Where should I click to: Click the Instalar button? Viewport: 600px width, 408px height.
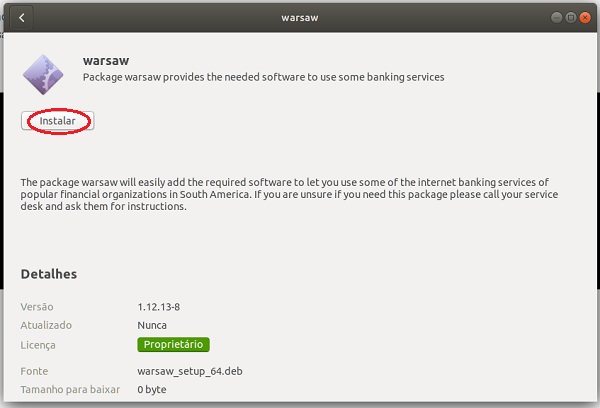click(57, 121)
